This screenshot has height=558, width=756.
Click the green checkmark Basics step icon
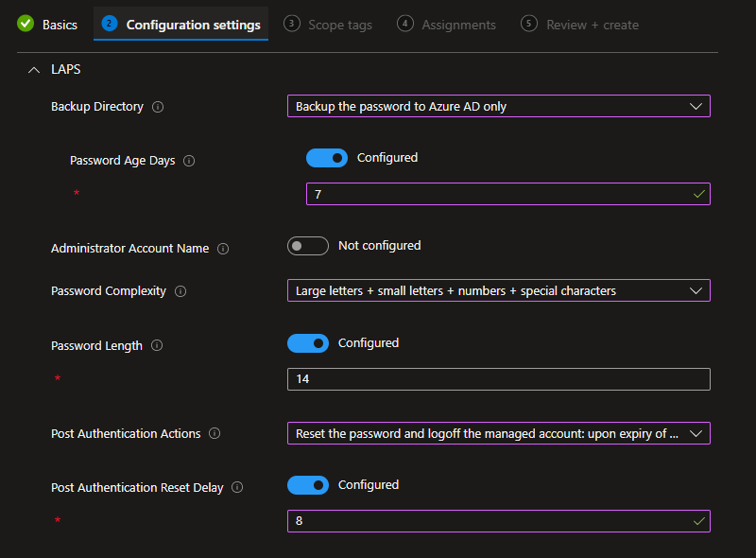pos(26,24)
